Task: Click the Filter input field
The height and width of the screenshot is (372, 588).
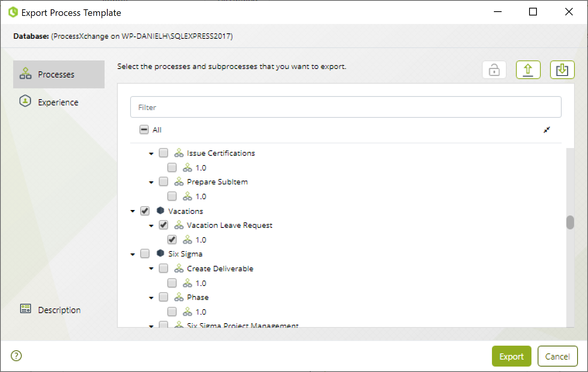Action: [x=346, y=107]
